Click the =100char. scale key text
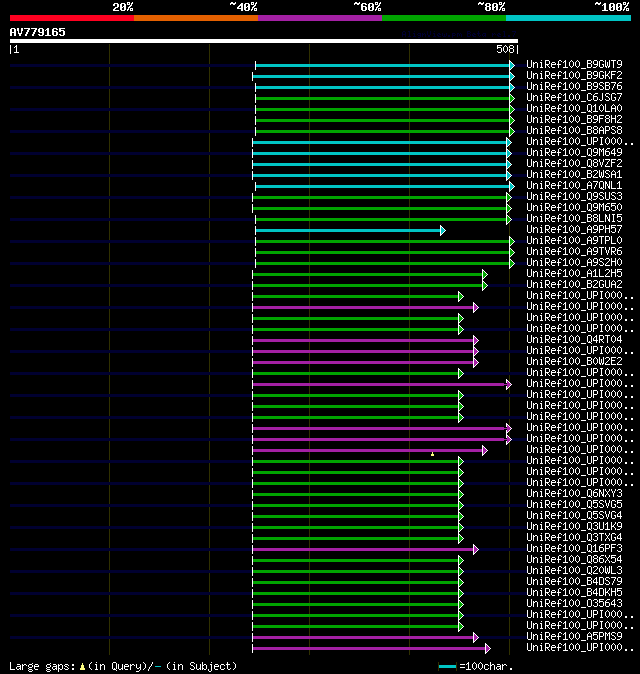This screenshot has width=640, height=674. pyautogui.click(x=486, y=666)
